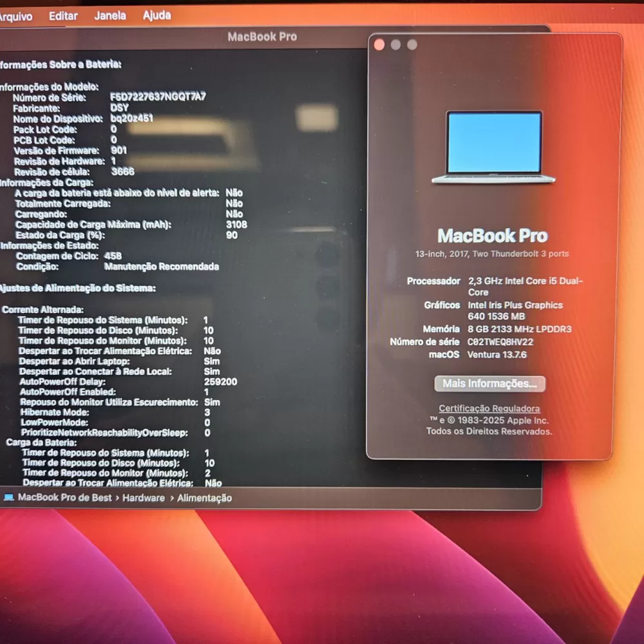Image resolution: width=644 pixels, height=644 pixels.
Task: Click the memory value '8 GB 2133 MHz LPDDR3'
Action: pos(520,329)
